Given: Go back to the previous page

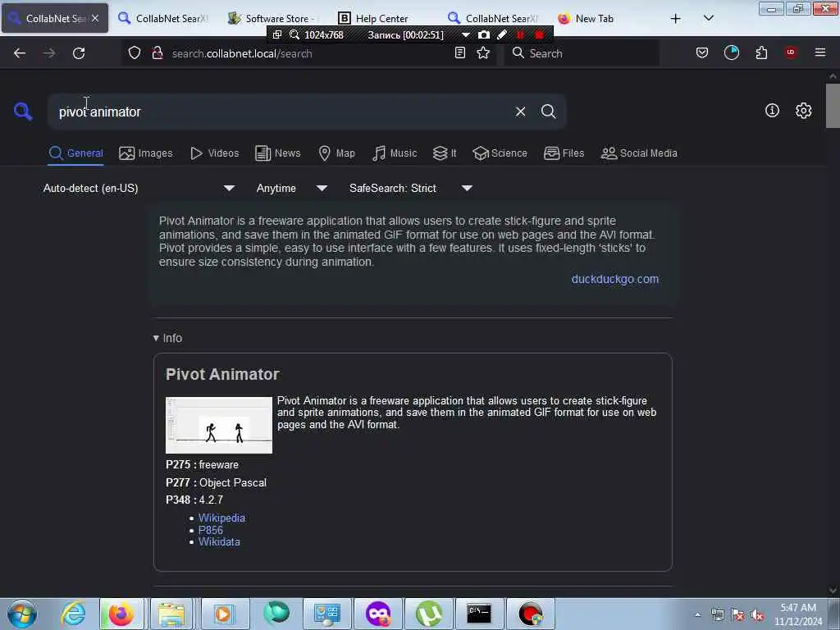Looking at the screenshot, I should pos(20,53).
